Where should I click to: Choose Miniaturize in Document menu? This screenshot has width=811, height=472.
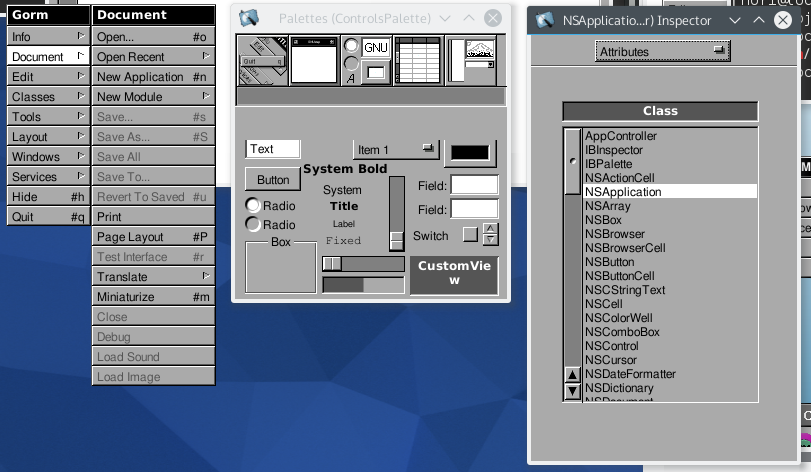click(154, 297)
